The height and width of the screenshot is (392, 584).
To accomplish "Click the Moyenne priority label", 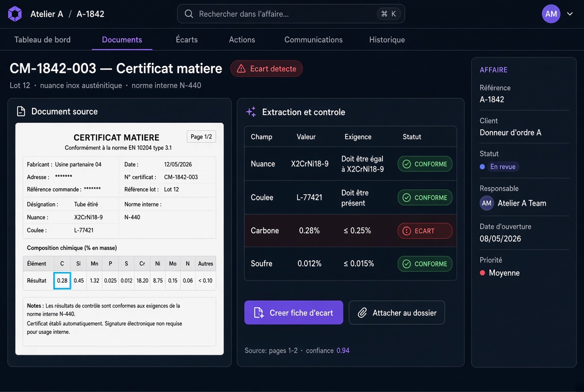I will click(x=504, y=273).
